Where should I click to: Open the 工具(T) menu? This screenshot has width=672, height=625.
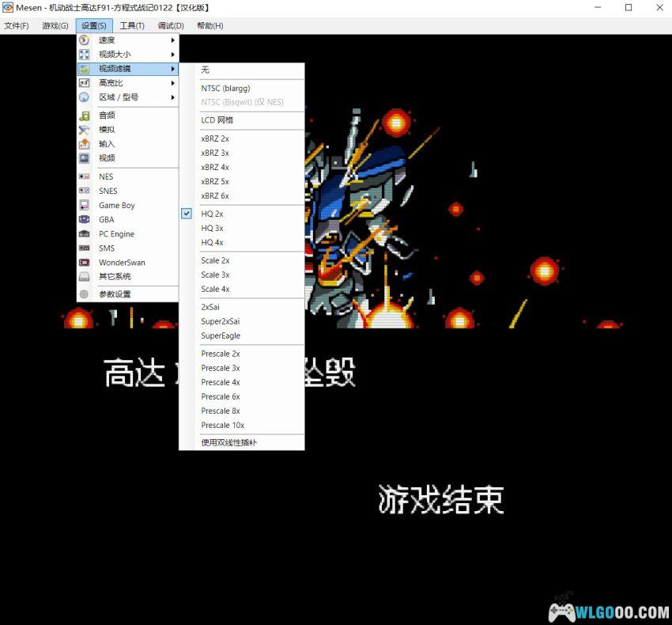point(131,25)
